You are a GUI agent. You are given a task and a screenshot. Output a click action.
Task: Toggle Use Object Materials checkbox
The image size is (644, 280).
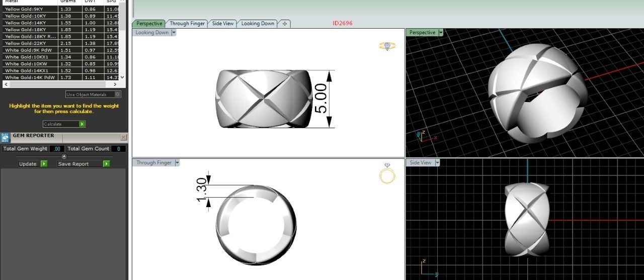[118, 95]
